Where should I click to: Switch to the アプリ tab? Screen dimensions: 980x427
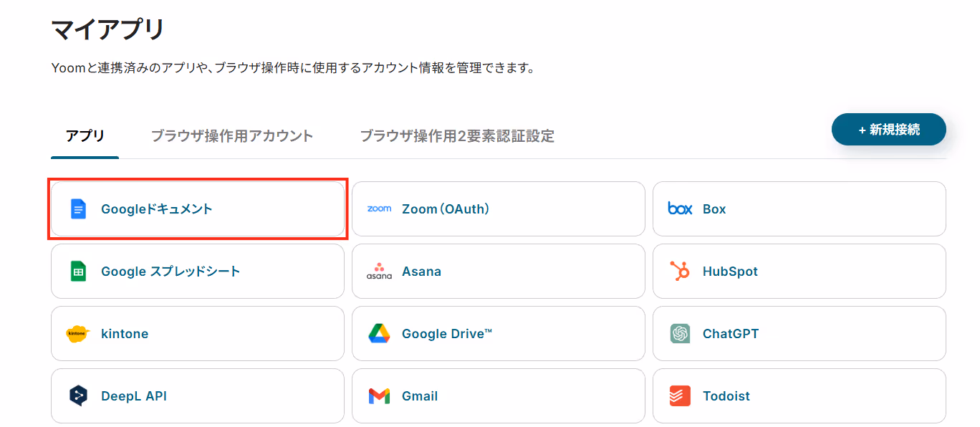(85, 135)
